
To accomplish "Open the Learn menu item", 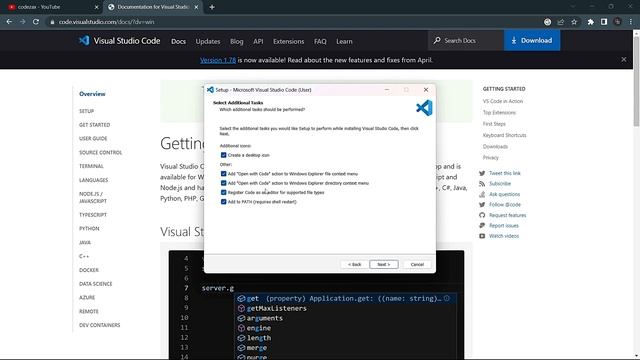I will (x=344, y=41).
